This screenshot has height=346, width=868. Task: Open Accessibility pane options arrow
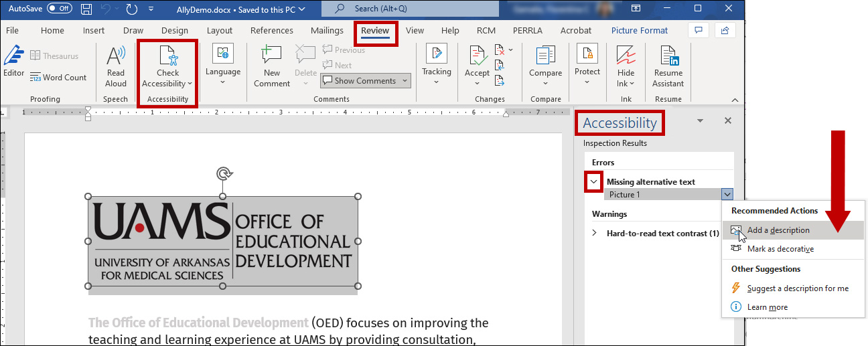pos(701,121)
